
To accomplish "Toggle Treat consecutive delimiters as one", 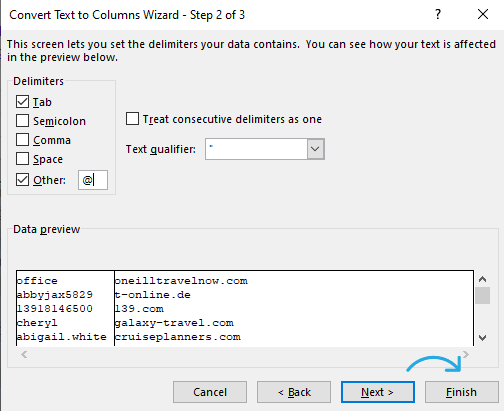I will coord(132,119).
